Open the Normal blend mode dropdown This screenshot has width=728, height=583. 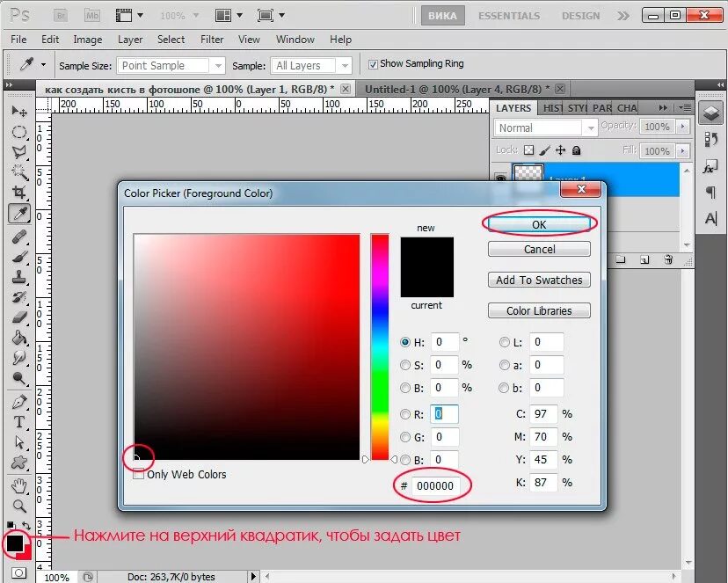[545, 128]
